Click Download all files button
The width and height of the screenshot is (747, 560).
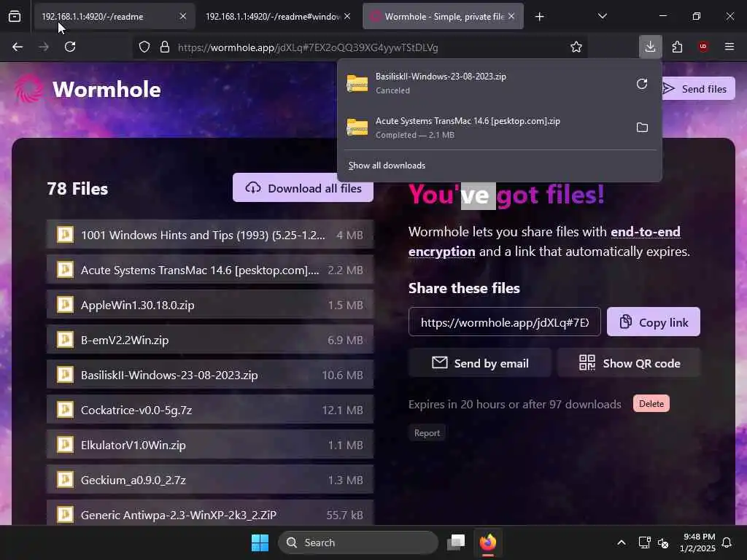pos(303,188)
